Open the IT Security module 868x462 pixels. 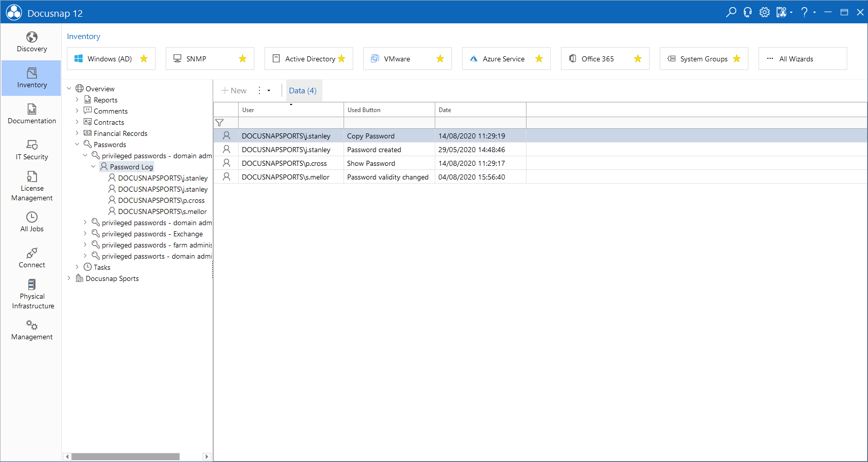(x=31, y=150)
